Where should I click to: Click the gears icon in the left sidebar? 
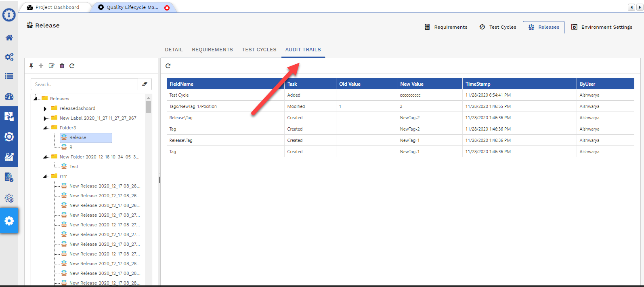(x=9, y=57)
